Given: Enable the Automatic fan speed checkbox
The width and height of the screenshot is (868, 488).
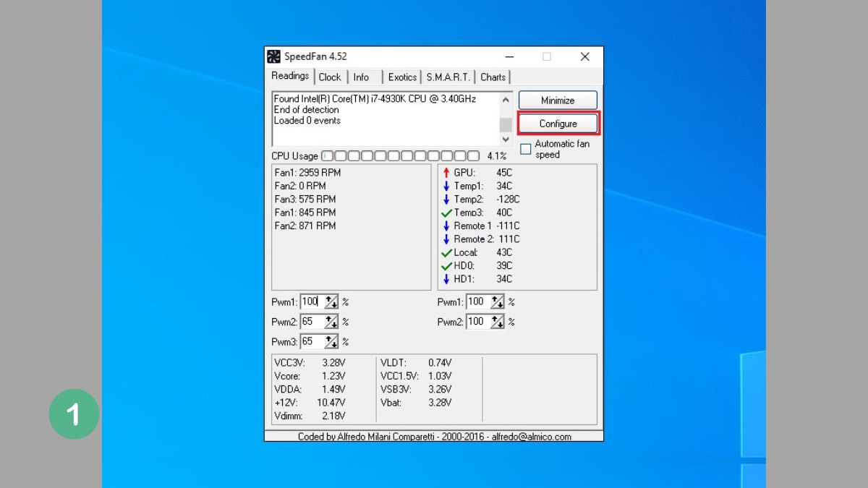Looking at the screenshot, I should coord(526,150).
